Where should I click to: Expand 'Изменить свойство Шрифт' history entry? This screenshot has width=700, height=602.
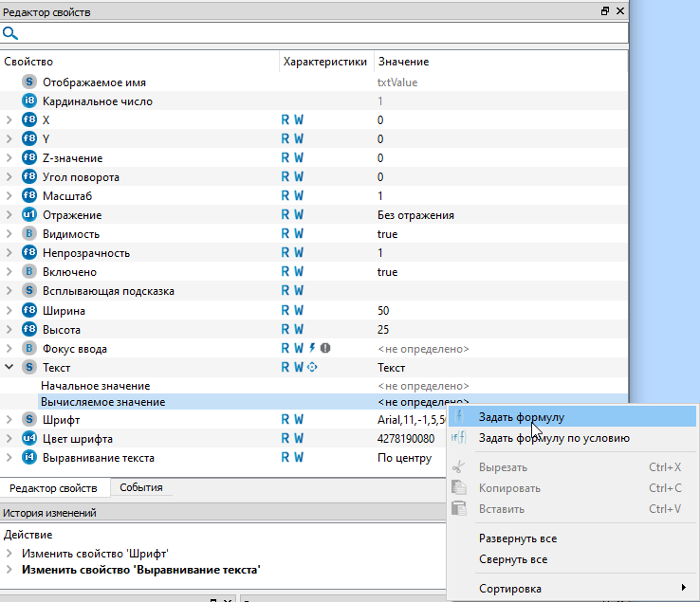tap(9, 553)
